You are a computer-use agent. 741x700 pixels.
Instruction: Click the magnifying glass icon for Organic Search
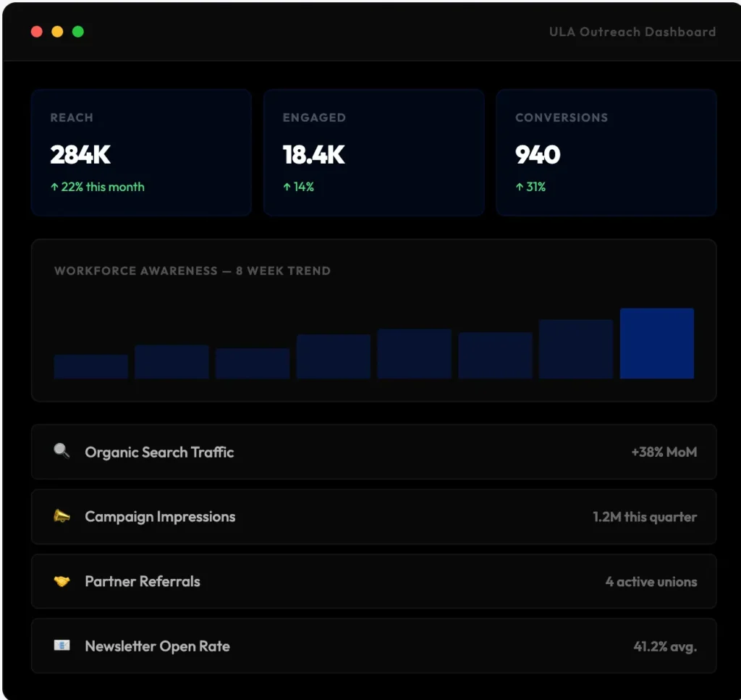(62, 451)
